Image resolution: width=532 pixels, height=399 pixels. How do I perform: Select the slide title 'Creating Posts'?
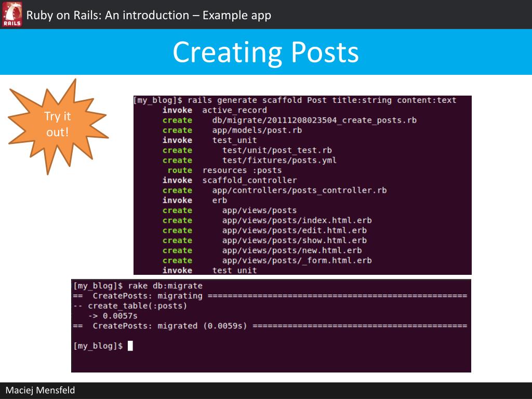pyautogui.click(x=265, y=52)
